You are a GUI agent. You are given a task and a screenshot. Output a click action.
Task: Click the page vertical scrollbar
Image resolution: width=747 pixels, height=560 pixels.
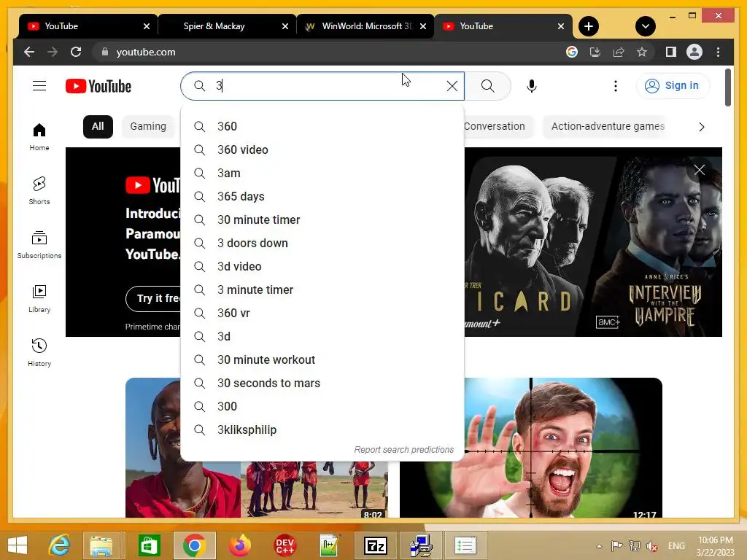click(x=727, y=87)
